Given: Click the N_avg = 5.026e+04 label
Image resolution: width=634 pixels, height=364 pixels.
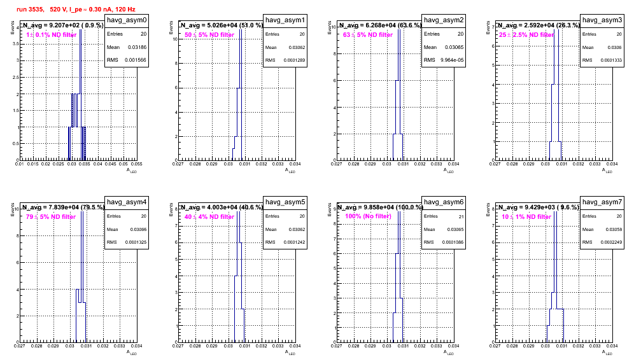Looking at the screenshot, I should tap(222, 25).
